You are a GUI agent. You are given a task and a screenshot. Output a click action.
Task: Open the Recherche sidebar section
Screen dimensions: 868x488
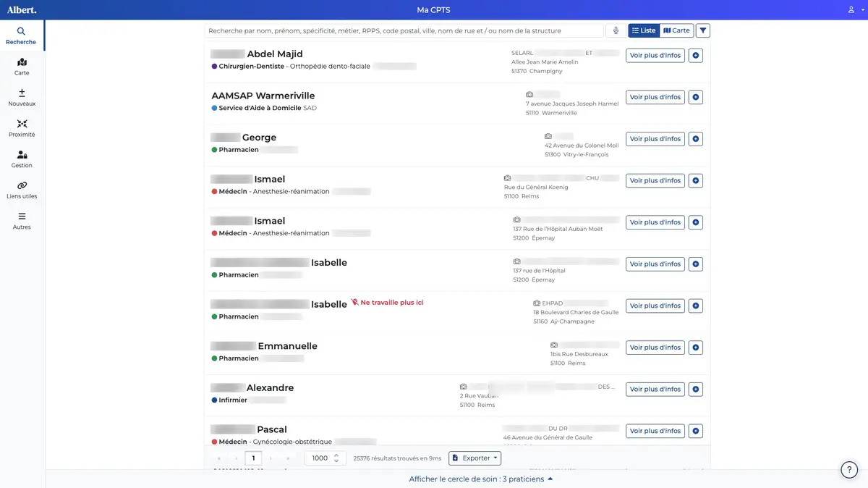tap(22, 35)
